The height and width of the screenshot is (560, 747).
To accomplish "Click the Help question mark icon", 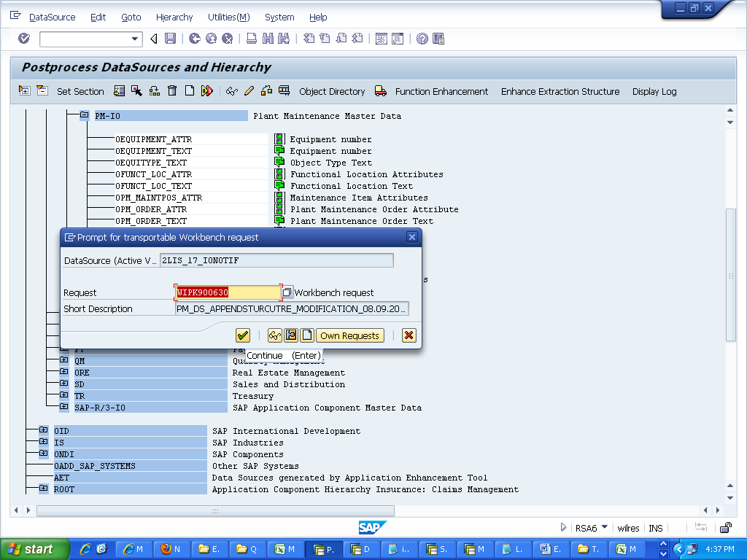I will point(422,39).
